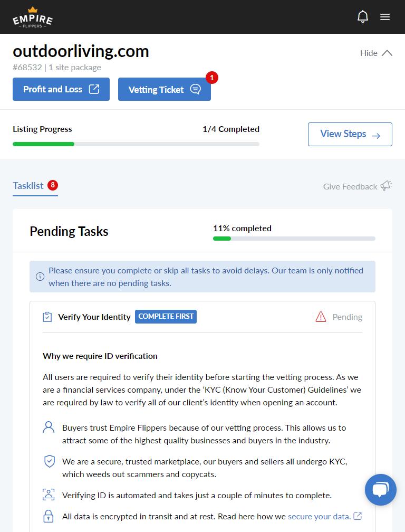This screenshot has height=532, width=405.
Task: Click the padlock encryption icon
Action: (x=49, y=516)
